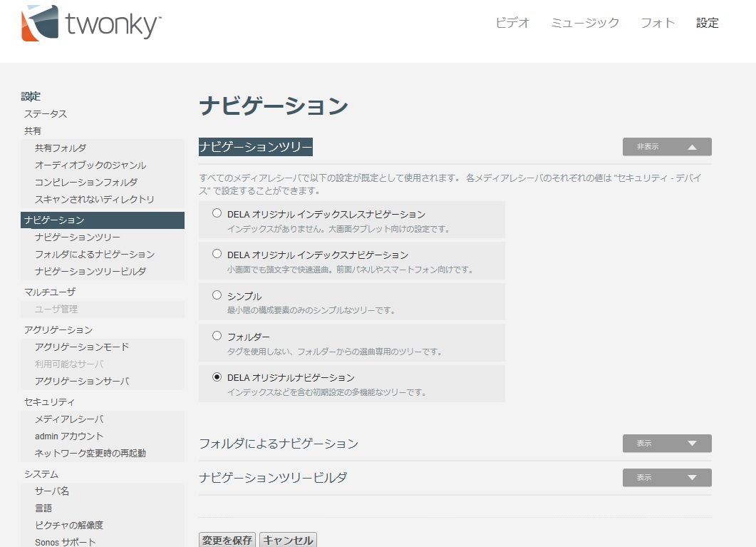Select highlighted ナビゲーション sidebar item
Image resolution: width=756 pixels, height=547 pixels.
pyautogui.click(x=102, y=220)
